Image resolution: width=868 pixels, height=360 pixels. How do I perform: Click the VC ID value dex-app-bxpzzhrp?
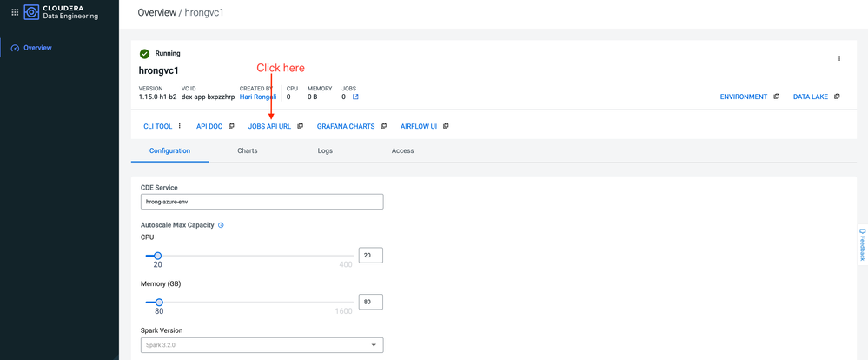coord(208,97)
